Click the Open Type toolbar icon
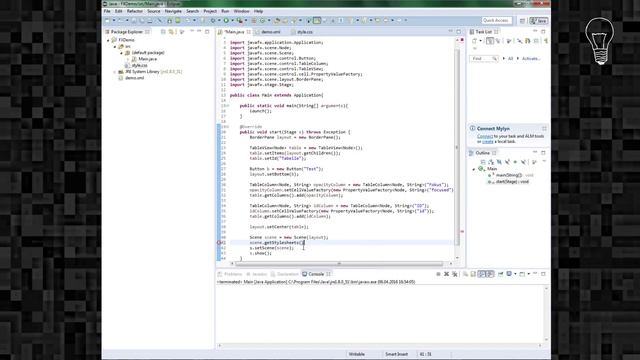This screenshot has height=360, width=640. 277,20
